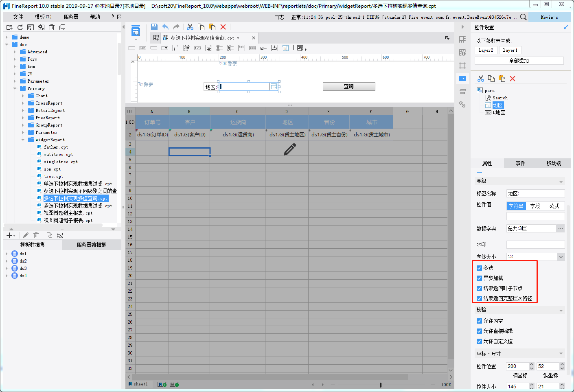
Task: Click the zoom out minus button
Action: point(333,385)
